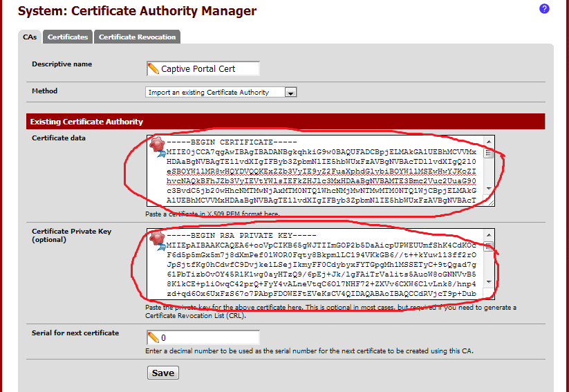Click seal icon in Certificate data box
569x392 pixels.
pos(157,144)
